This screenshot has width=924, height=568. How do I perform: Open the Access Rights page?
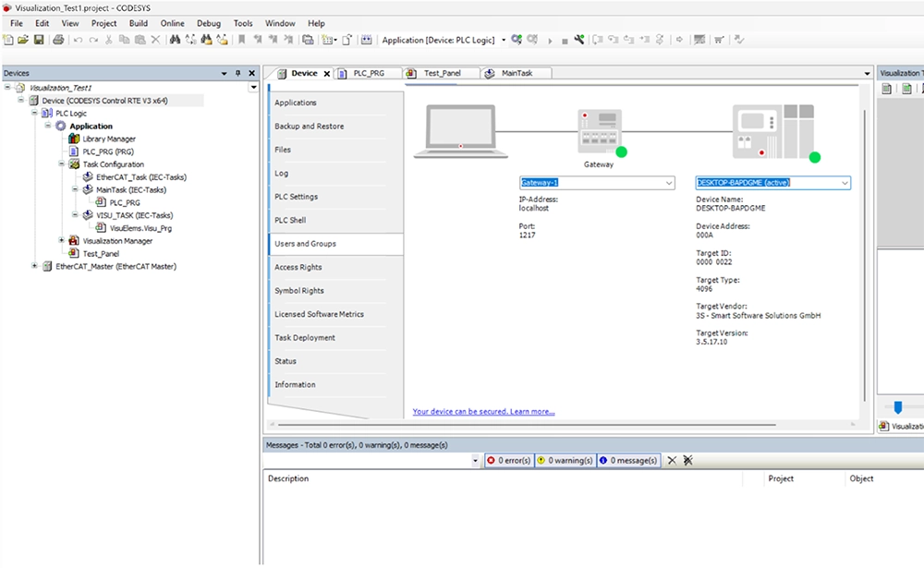[x=336, y=267]
